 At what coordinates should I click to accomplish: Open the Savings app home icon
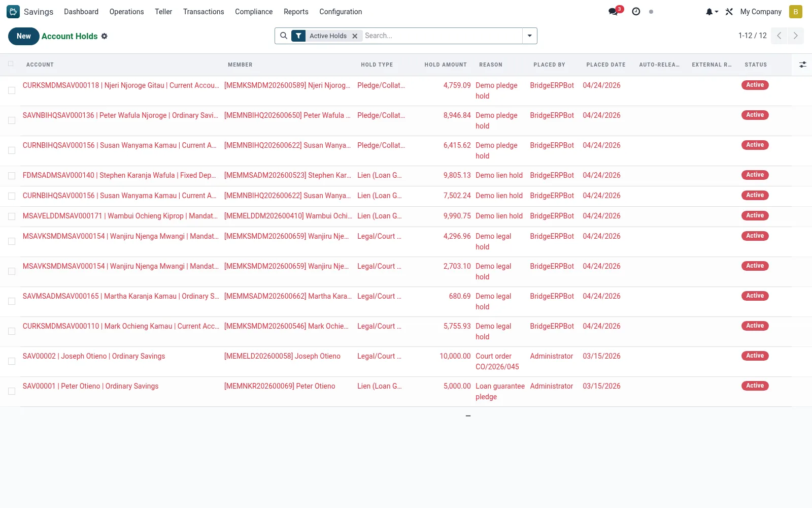[13, 12]
